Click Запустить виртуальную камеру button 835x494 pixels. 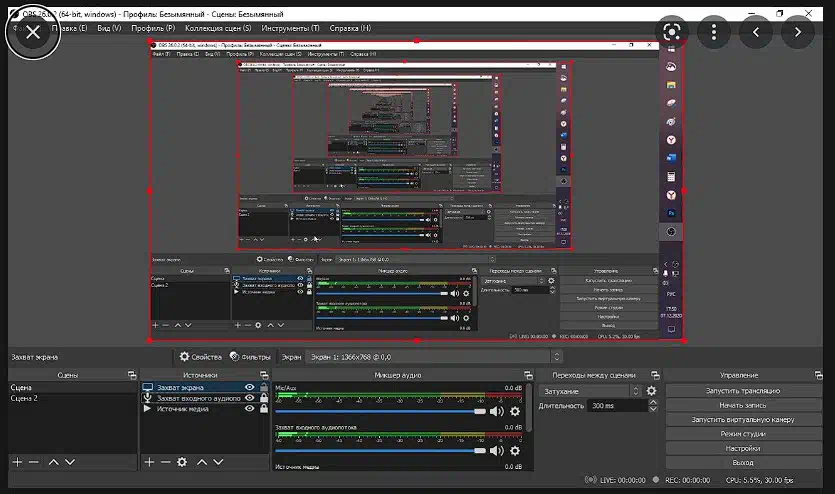[743, 419]
